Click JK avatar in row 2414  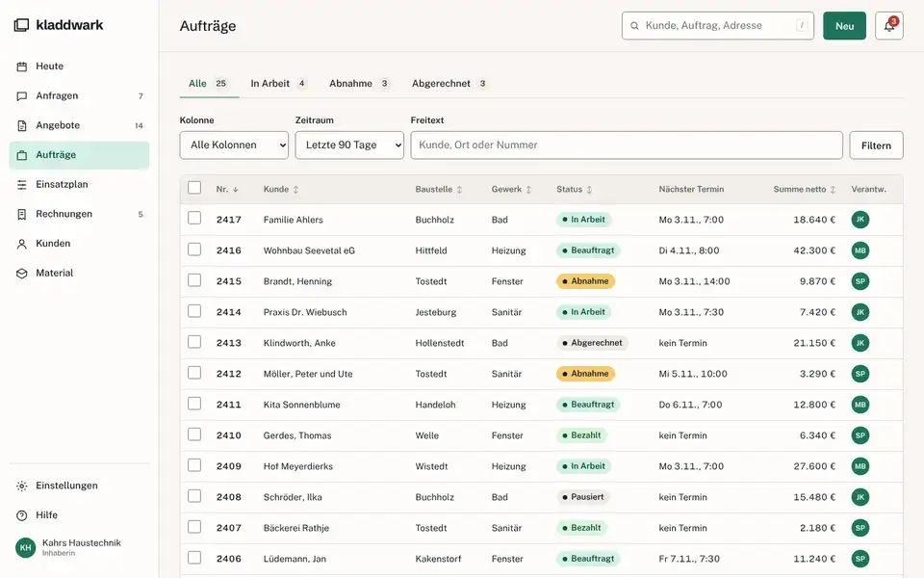point(860,312)
